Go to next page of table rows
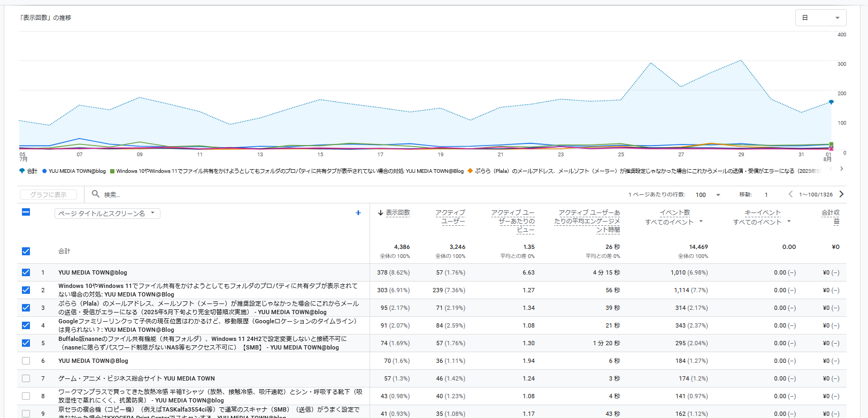 [841, 194]
